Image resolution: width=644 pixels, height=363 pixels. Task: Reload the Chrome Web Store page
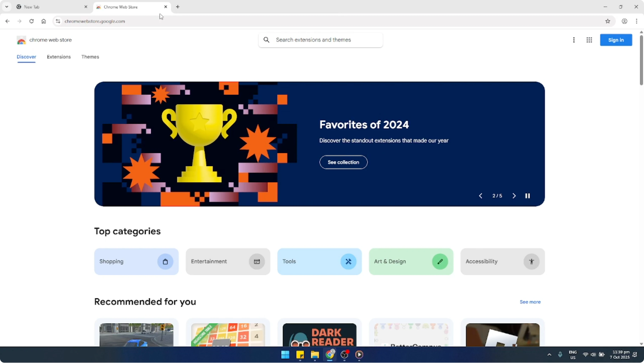pos(31,21)
